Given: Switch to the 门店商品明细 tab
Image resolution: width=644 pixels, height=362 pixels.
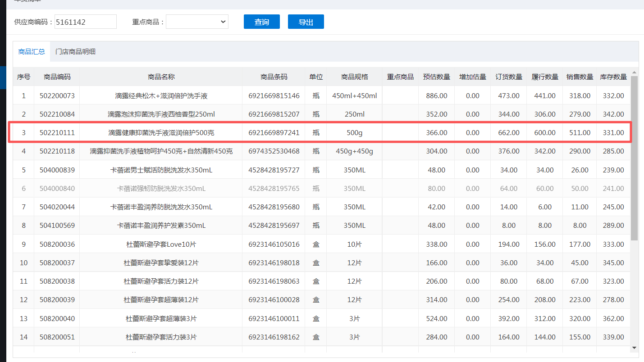Looking at the screenshot, I should (75, 52).
